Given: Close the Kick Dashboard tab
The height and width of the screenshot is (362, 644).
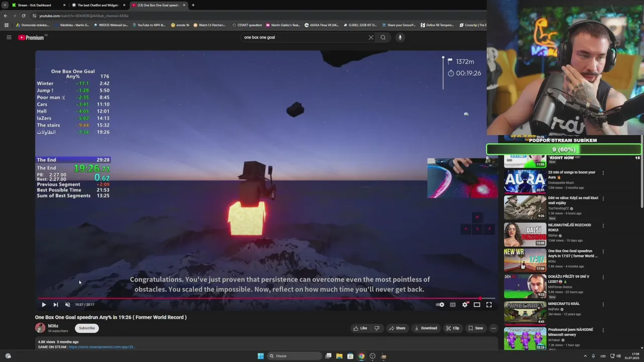Looking at the screenshot, I should pos(64,5).
